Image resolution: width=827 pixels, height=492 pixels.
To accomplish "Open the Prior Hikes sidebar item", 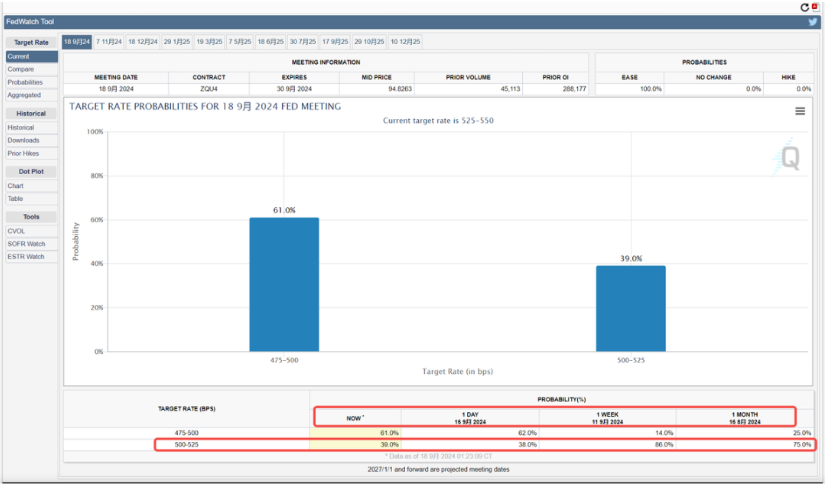I will (32, 153).
